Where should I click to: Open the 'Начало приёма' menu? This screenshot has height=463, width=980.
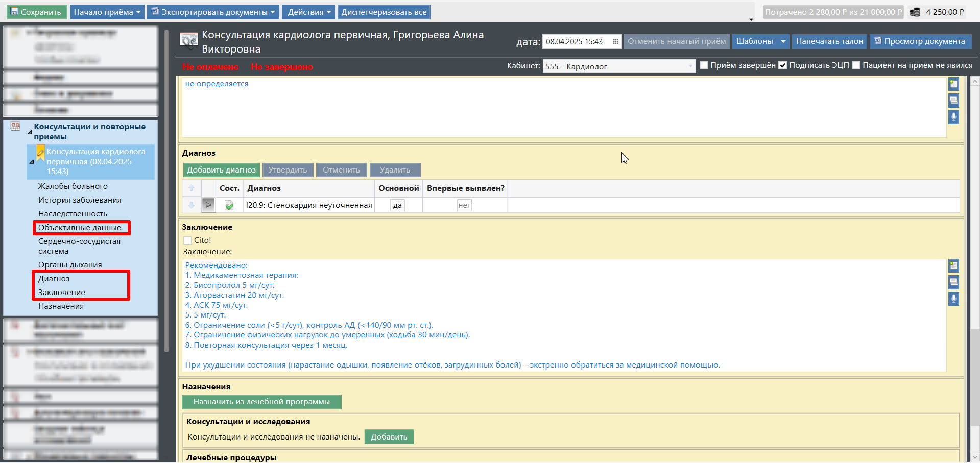coord(107,12)
